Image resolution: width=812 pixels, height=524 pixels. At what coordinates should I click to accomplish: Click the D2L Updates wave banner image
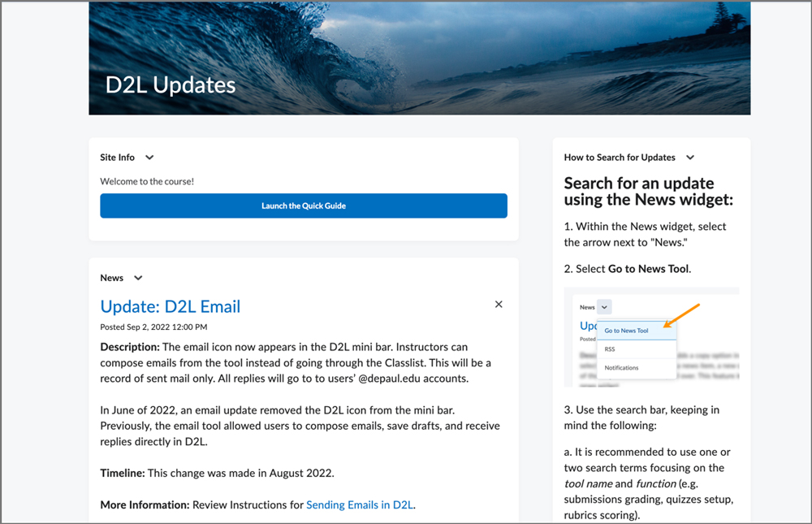(420, 58)
